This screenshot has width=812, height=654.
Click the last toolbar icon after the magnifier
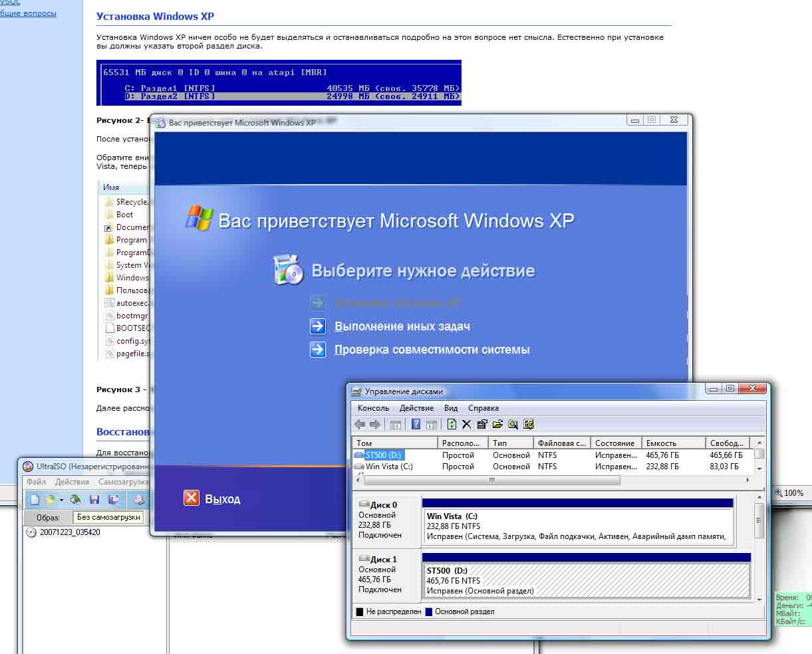(529, 424)
